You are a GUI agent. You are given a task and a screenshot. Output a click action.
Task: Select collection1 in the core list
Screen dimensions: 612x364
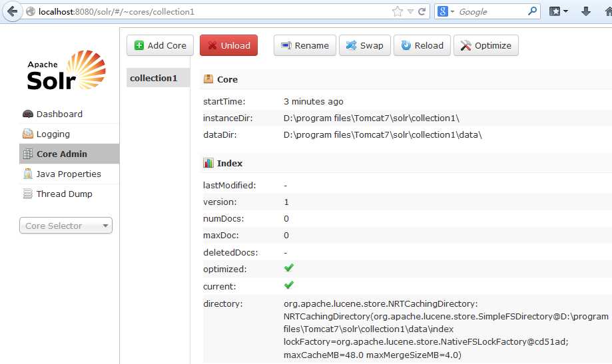(154, 78)
